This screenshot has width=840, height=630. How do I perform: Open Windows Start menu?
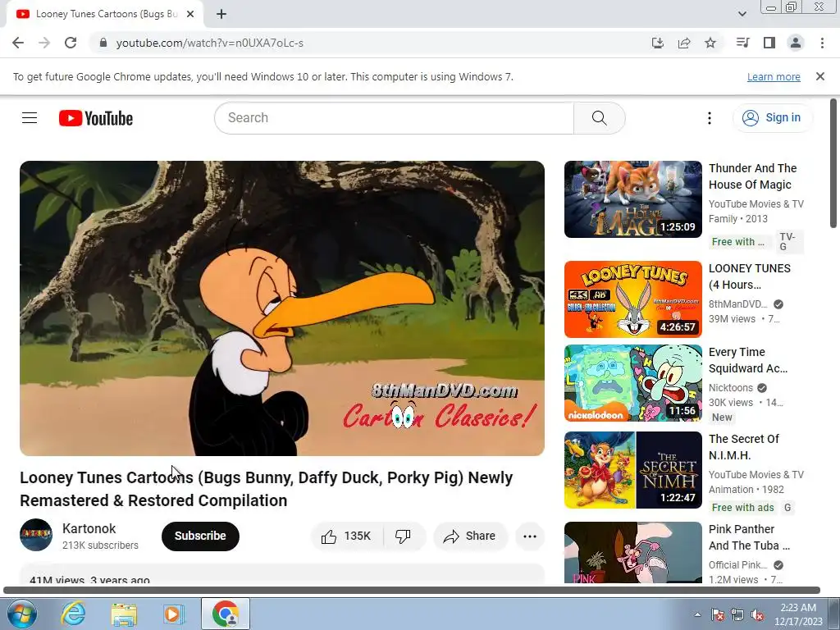[22, 614]
